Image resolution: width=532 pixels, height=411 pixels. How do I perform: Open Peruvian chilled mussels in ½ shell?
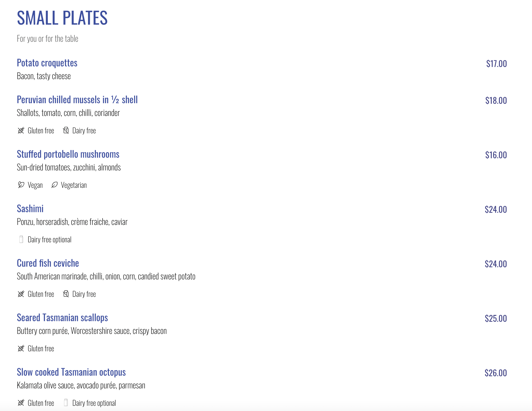(77, 100)
